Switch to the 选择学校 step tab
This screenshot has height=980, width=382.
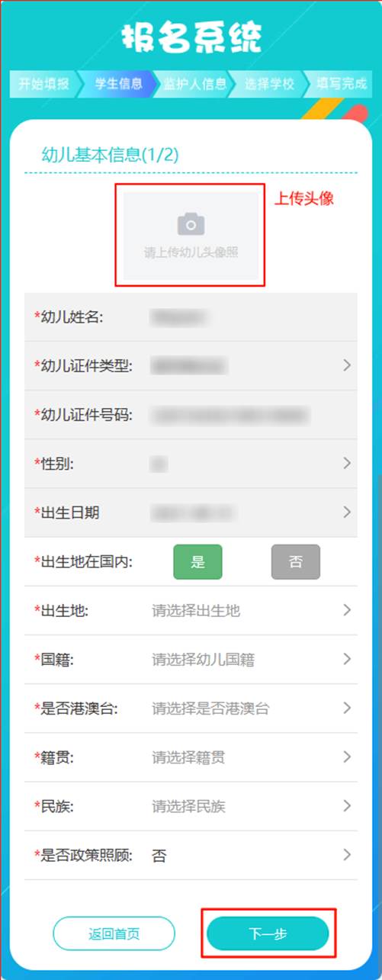pos(269,84)
